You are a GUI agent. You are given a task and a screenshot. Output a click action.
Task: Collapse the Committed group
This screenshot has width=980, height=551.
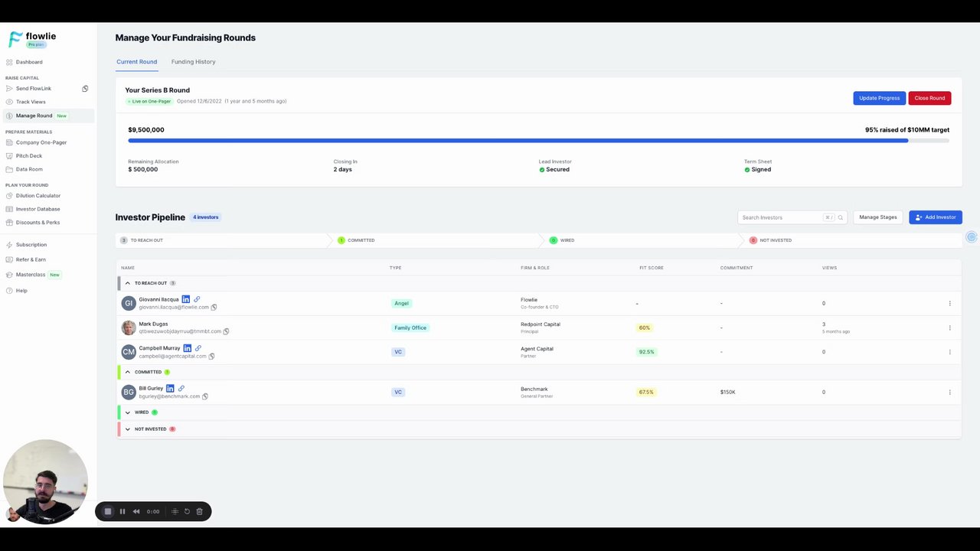128,372
